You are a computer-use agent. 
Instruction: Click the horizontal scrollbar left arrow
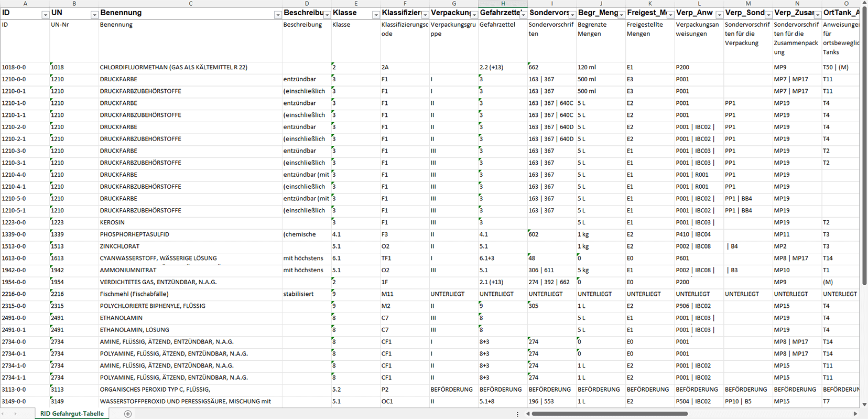tap(528, 414)
